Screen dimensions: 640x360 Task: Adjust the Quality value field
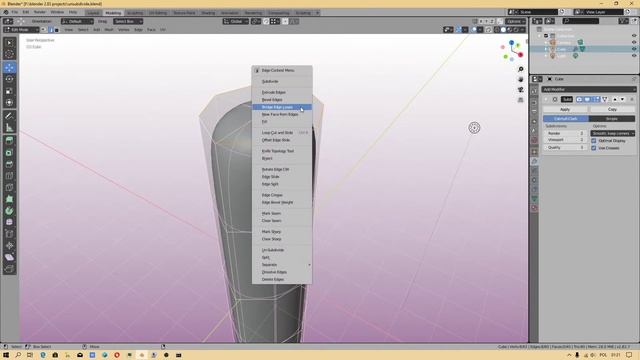[566, 147]
